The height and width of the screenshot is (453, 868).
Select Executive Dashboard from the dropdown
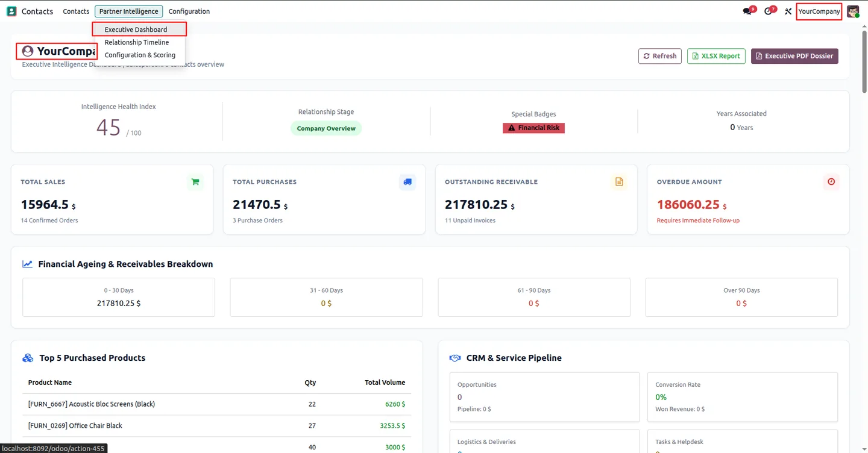[x=139, y=30]
